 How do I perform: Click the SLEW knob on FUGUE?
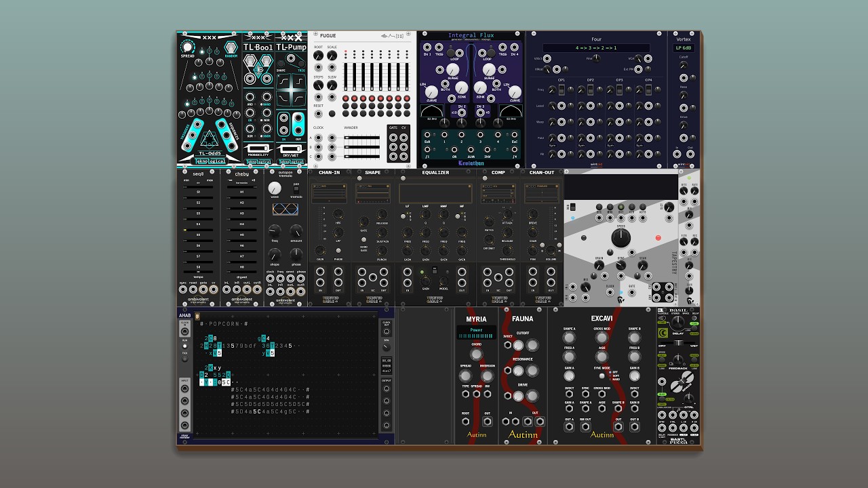[332, 86]
